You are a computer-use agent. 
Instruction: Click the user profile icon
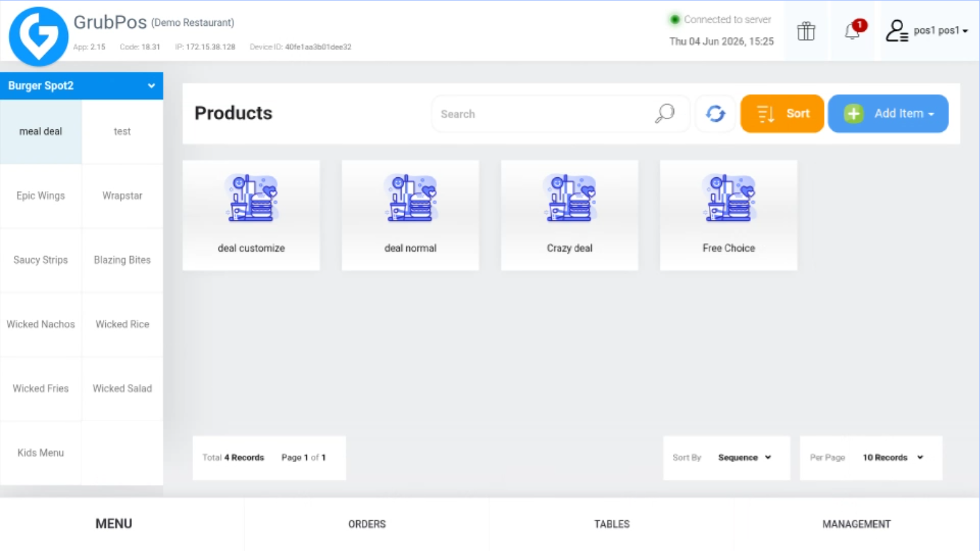coord(896,31)
